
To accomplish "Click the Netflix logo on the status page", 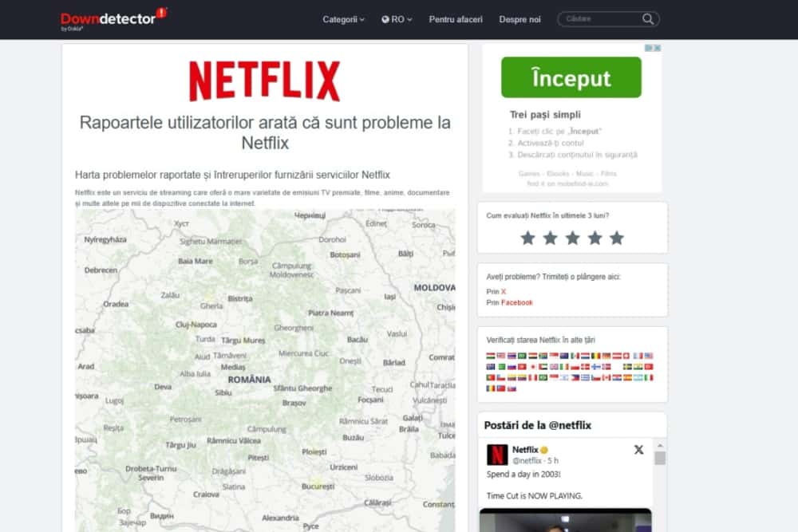I will (265, 78).
